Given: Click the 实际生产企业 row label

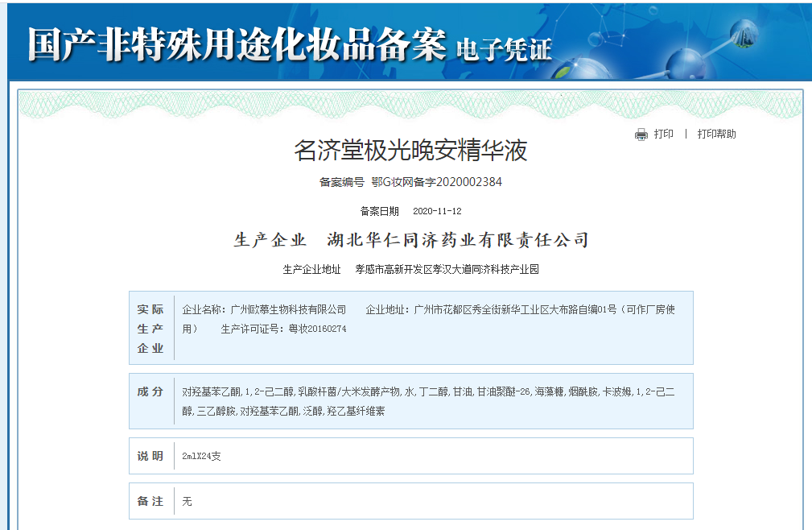Looking at the screenshot, I should [x=150, y=329].
